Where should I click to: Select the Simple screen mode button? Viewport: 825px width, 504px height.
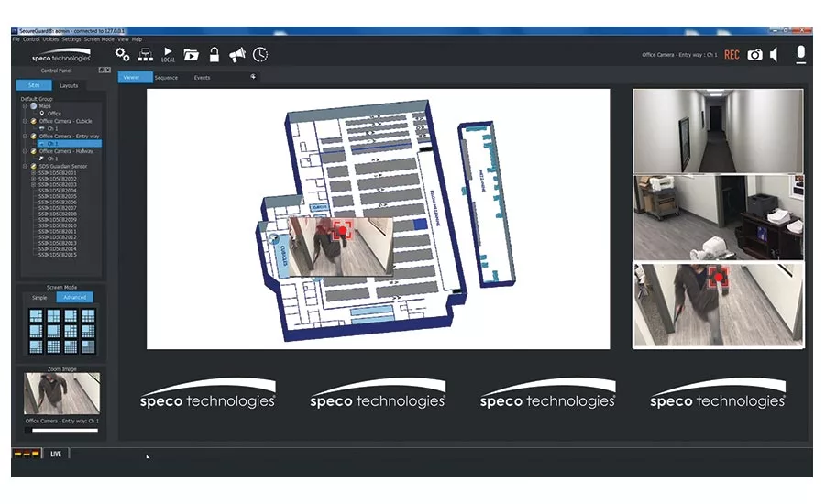tap(39, 298)
